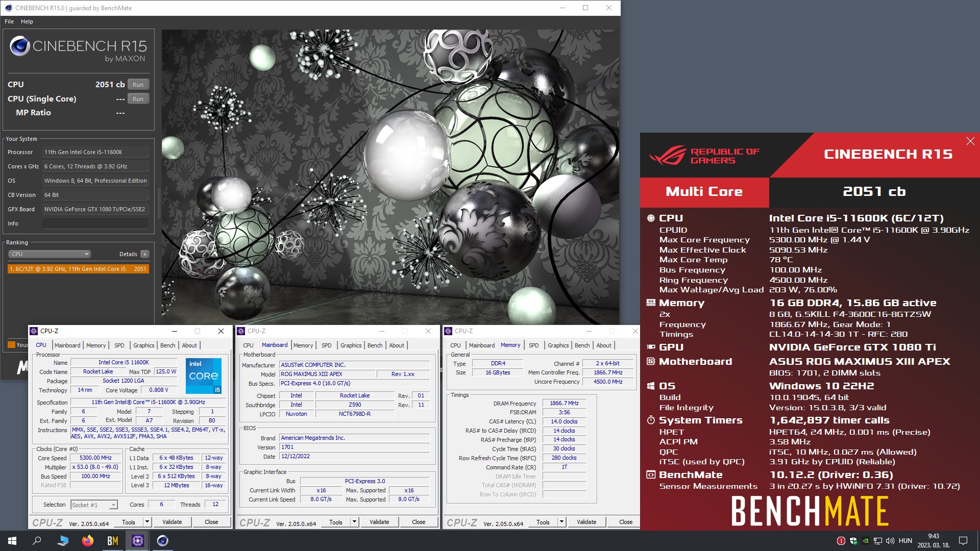
Task: Expand Tools arrow in first CPU-Z window
Action: (147, 522)
